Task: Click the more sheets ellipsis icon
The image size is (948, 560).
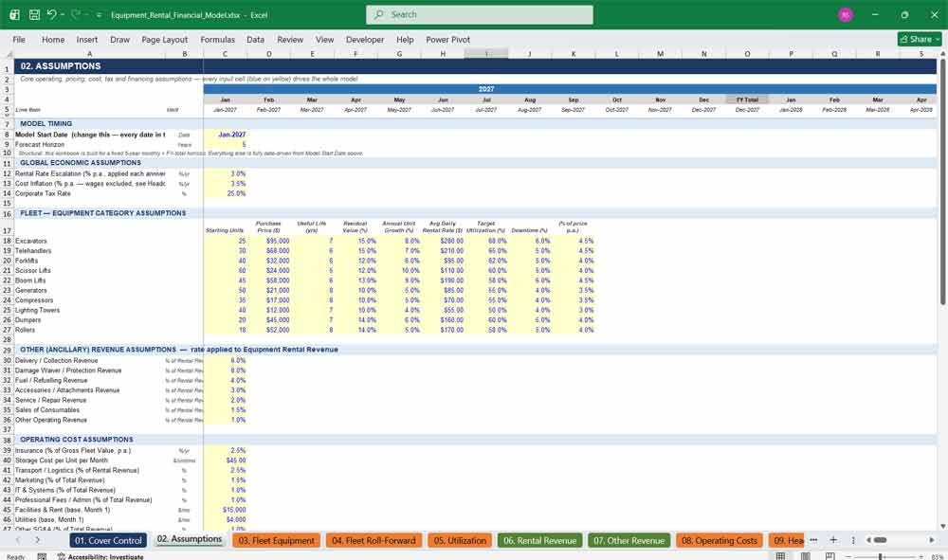Action: [813, 540]
